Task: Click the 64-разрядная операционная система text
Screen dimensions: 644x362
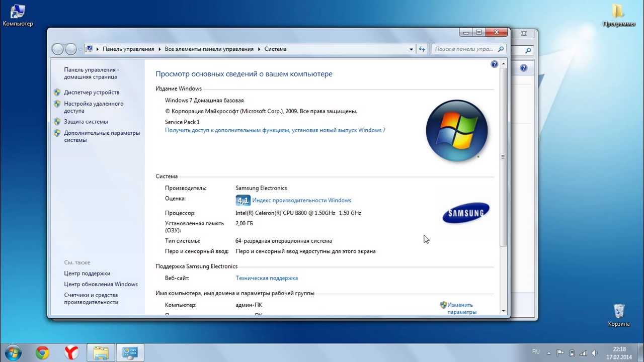Action: (283, 241)
